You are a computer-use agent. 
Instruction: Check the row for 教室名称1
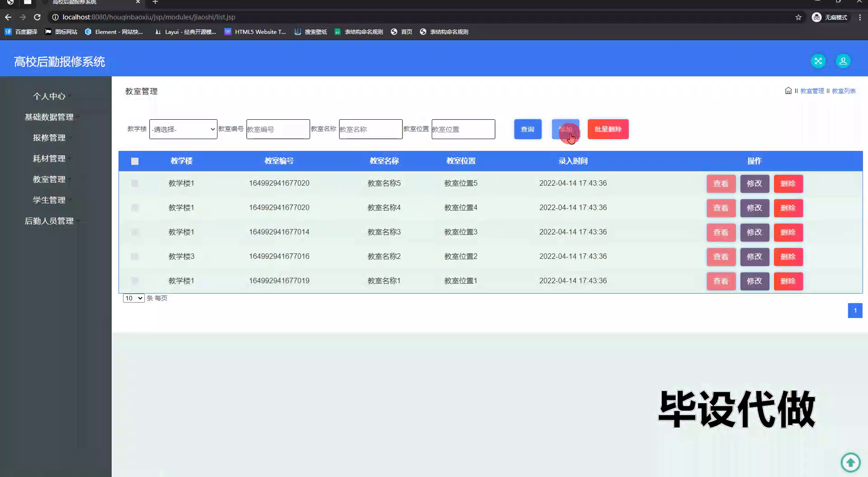135,281
